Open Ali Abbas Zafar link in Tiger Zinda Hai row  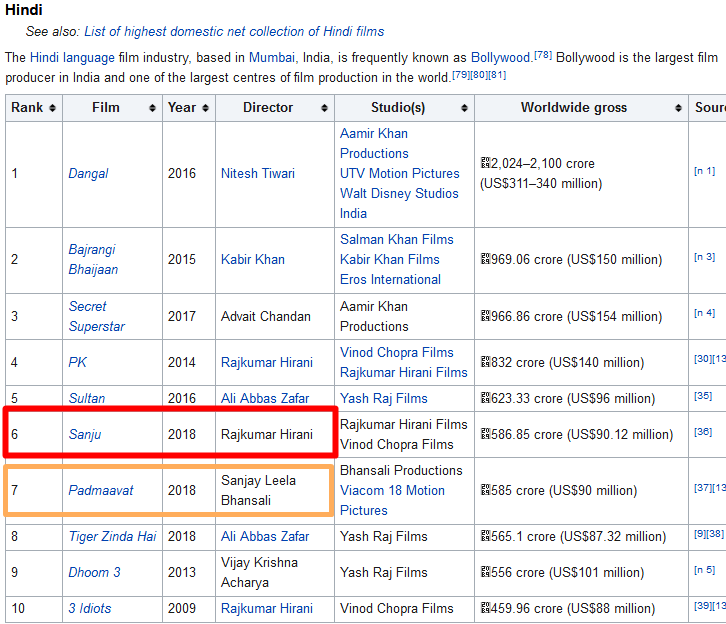265,536
